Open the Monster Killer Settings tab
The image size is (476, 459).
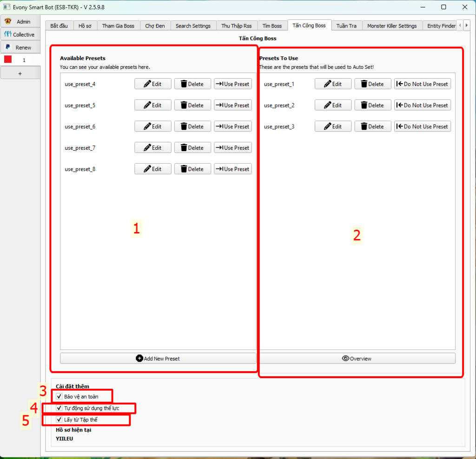tap(392, 26)
